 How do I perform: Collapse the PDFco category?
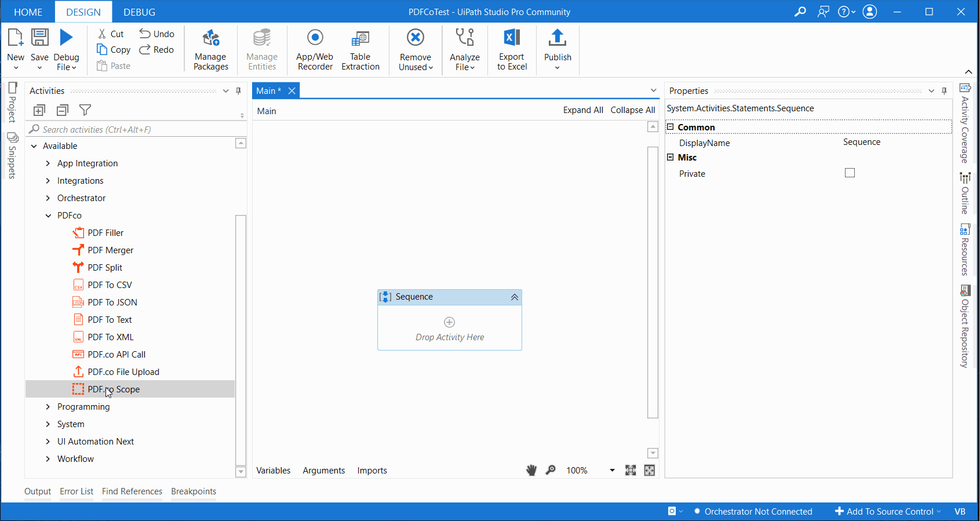[48, 216]
